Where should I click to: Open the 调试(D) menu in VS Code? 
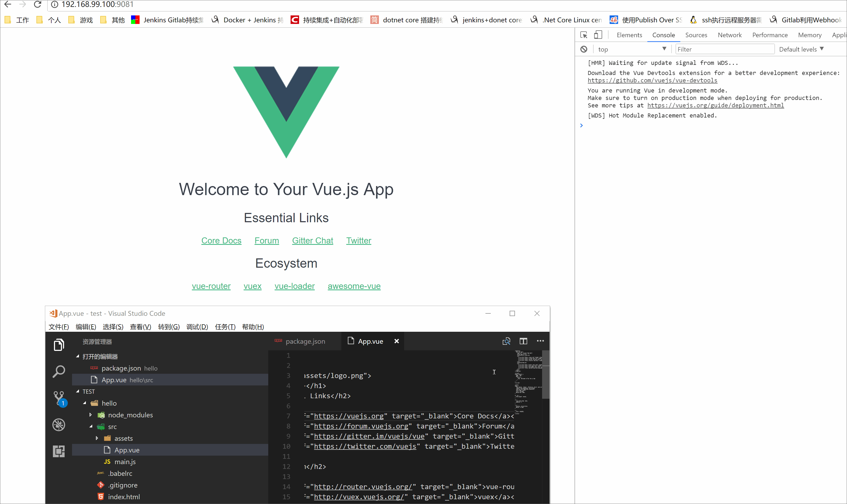point(197,327)
